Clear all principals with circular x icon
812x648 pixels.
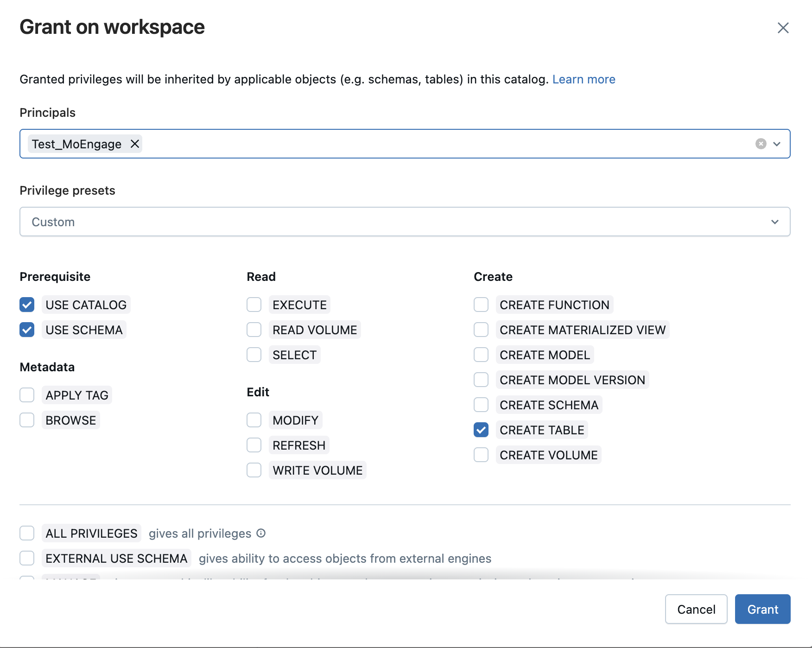[761, 144]
